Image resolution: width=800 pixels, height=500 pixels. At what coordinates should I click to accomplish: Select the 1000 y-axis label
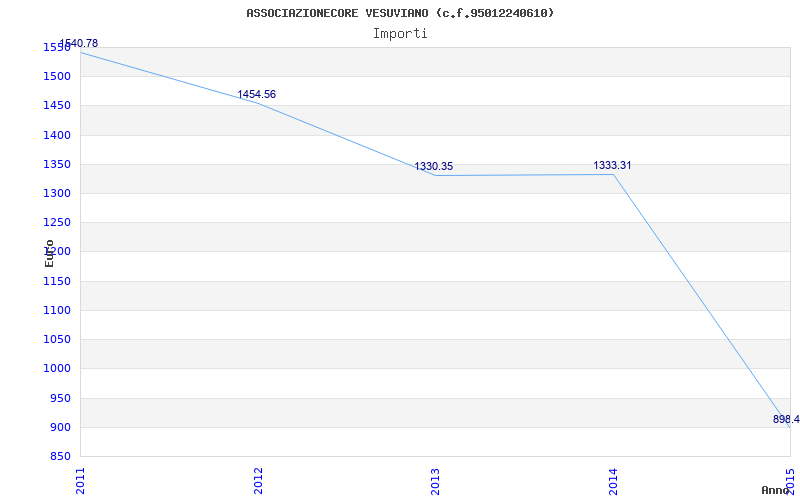(x=57, y=369)
